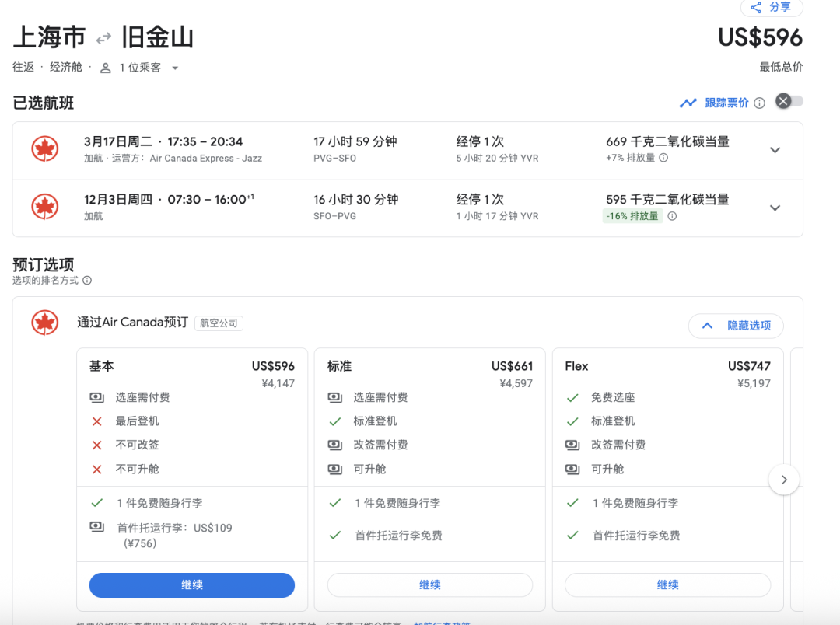
Task: Click the share icon button at top
Action: tap(771, 7)
